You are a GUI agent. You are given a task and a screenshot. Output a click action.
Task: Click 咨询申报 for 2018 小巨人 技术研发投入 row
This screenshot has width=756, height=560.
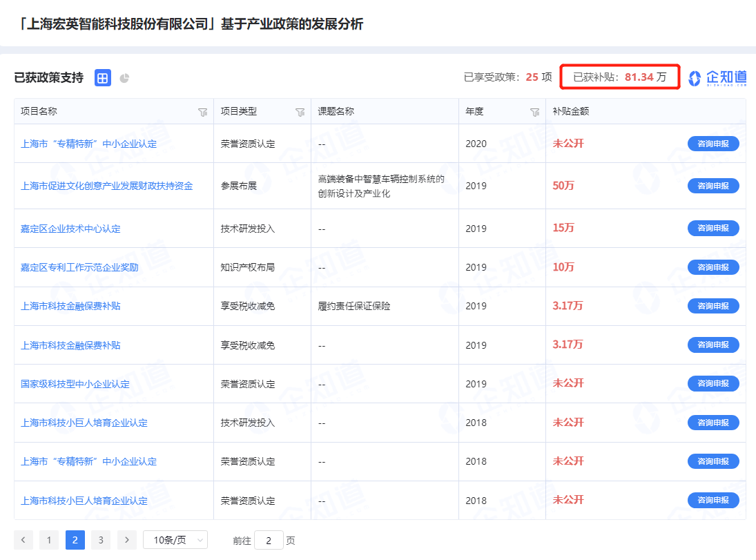[x=713, y=423]
